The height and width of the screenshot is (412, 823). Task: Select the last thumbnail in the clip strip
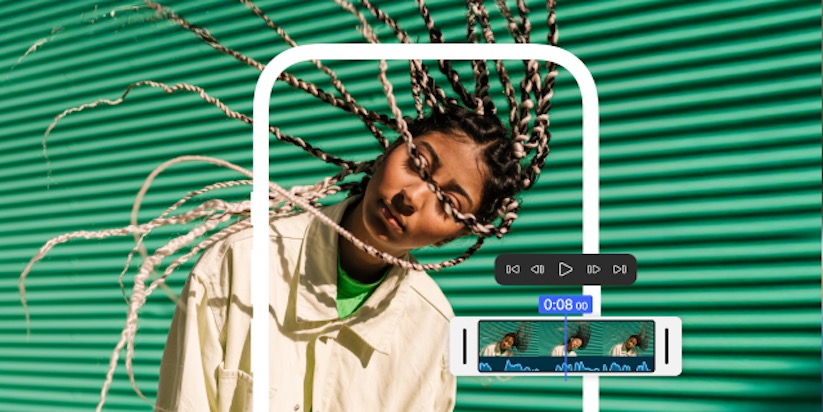coord(628,339)
